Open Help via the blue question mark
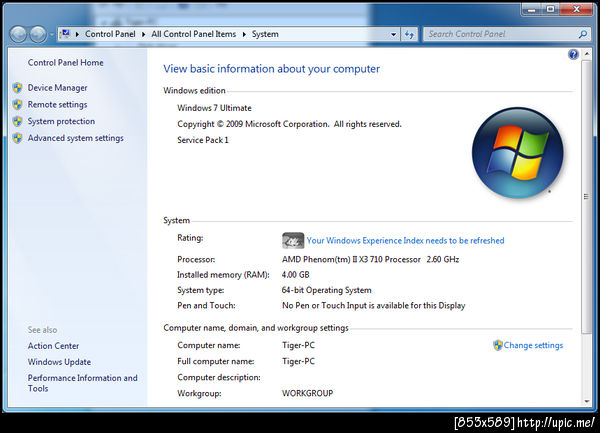Image resolution: width=600 pixels, height=433 pixels. pyautogui.click(x=573, y=54)
